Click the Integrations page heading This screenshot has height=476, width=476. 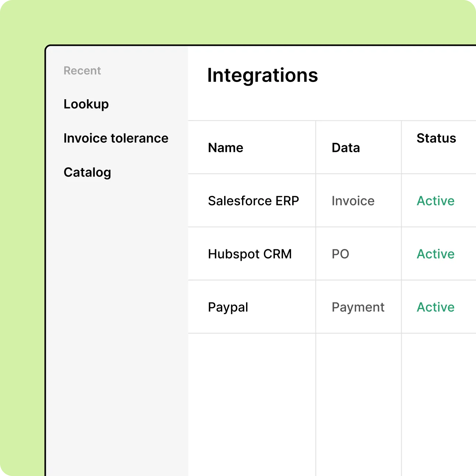pyautogui.click(x=263, y=75)
